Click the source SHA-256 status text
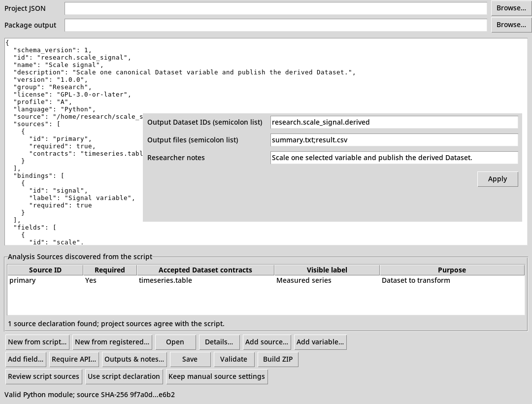The image size is (532, 404). tap(90, 395)
